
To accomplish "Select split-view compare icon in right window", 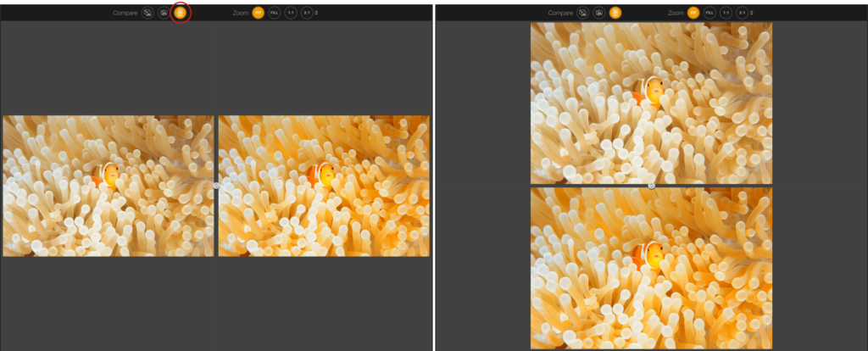I will 598,13.
